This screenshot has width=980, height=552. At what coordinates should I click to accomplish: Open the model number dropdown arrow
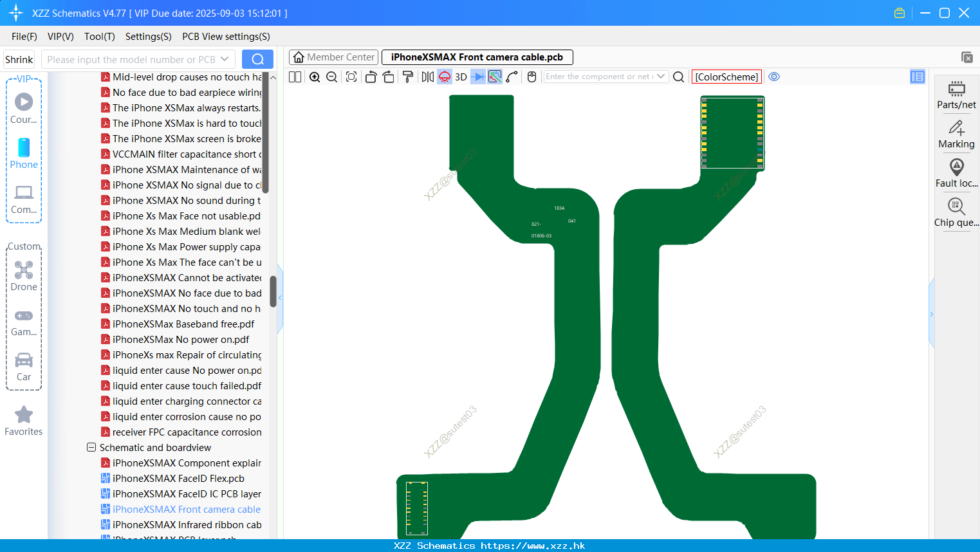pos(225,59)
